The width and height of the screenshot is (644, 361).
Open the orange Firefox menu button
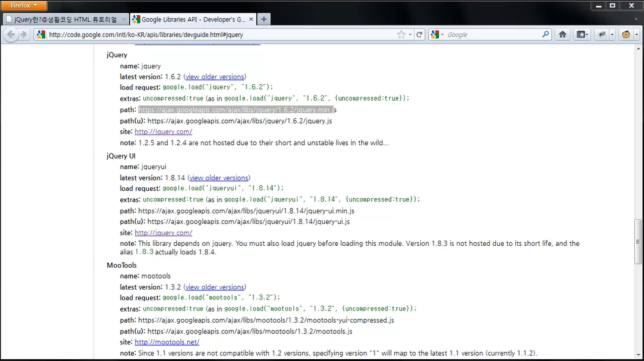(23, 5)
